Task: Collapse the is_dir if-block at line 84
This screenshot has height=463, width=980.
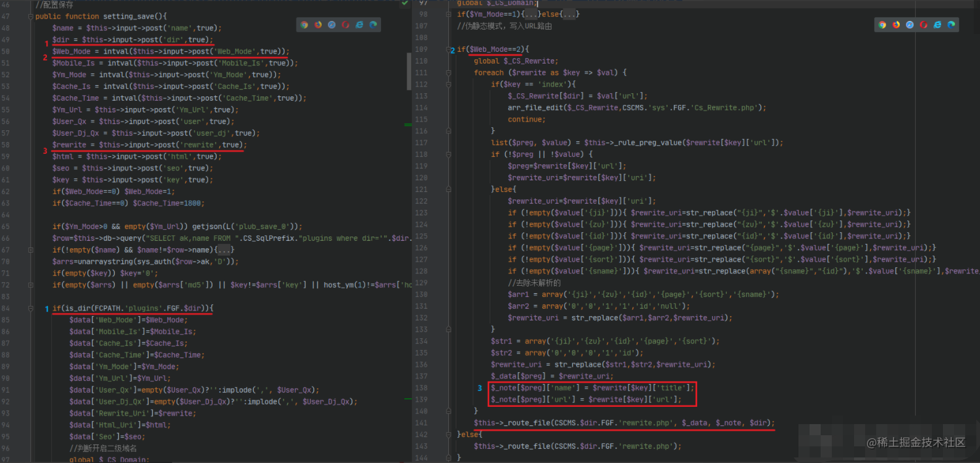Action: click(x=30, y=308)
